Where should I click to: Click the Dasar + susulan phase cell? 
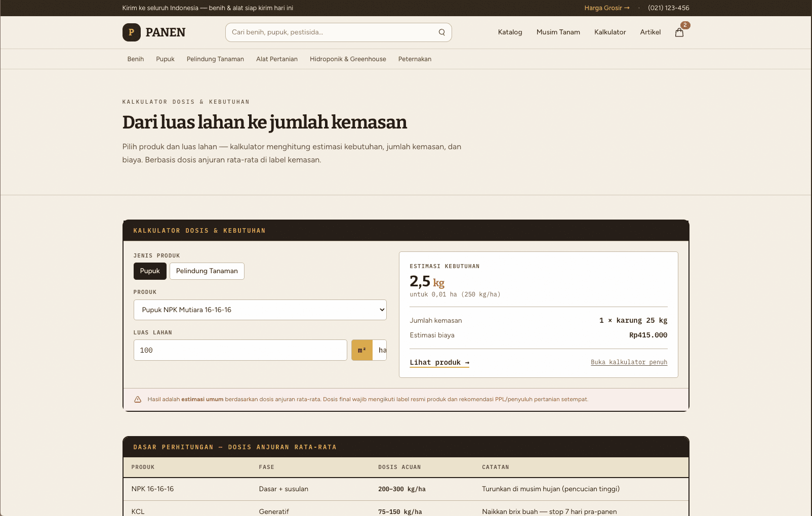tap(283, 489)
